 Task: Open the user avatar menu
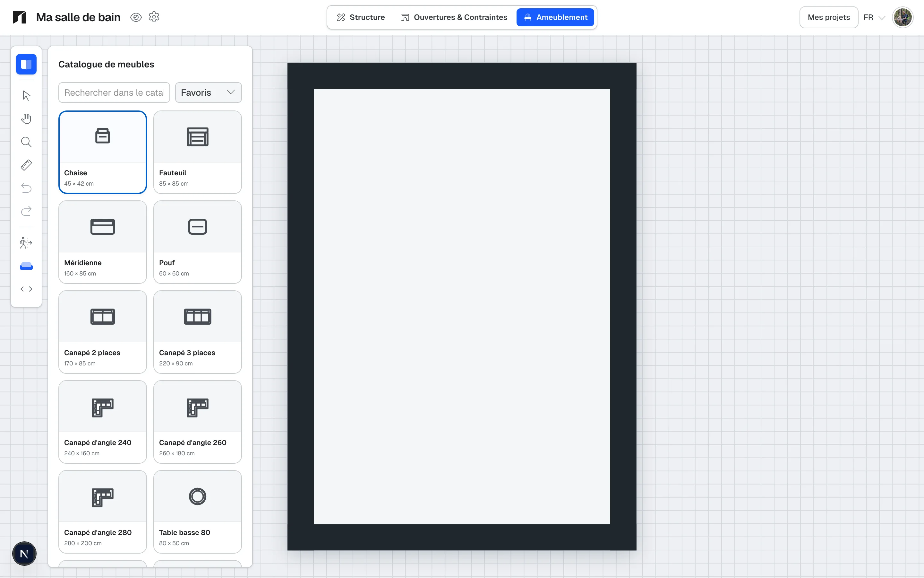(903, 17)
